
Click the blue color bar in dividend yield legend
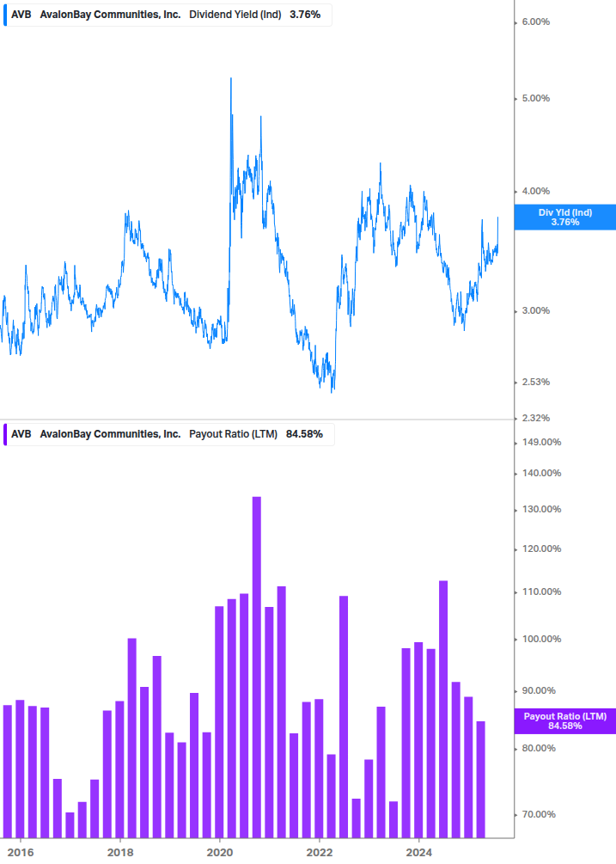pos(5,15)
